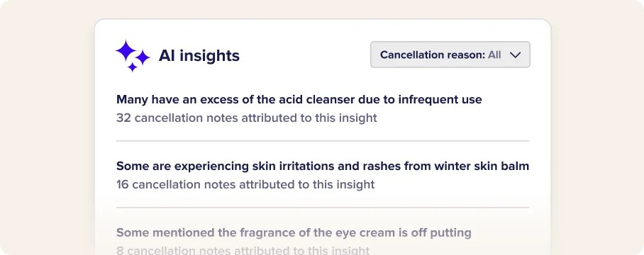The height and width of the screenshot is (255, 644).
Task: Click the largest star in the sparkle icon
Action: pyautogui.click(x=126, y=51)
